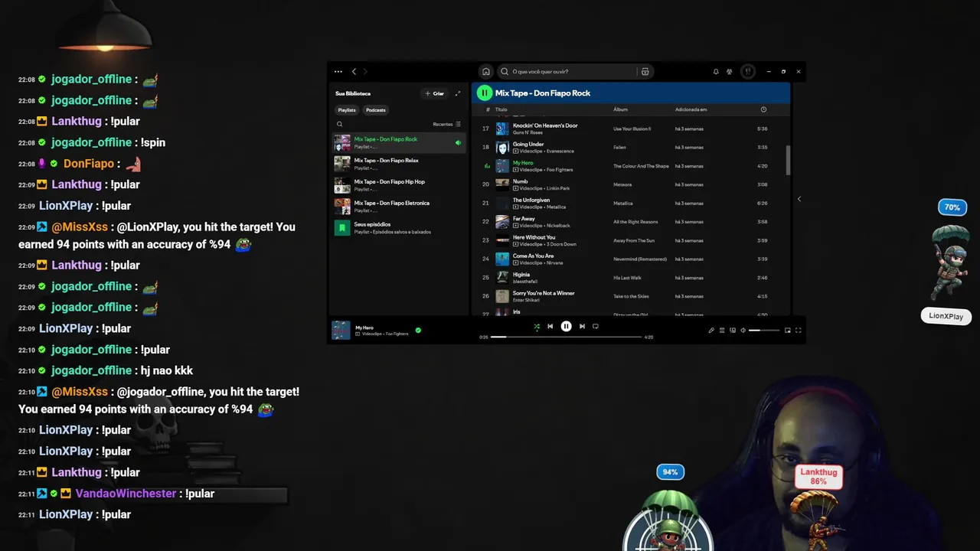This screenshot has width=980, height=551.
Task: Sort tracks by the Álbum column
Action: tap(620, 109)
